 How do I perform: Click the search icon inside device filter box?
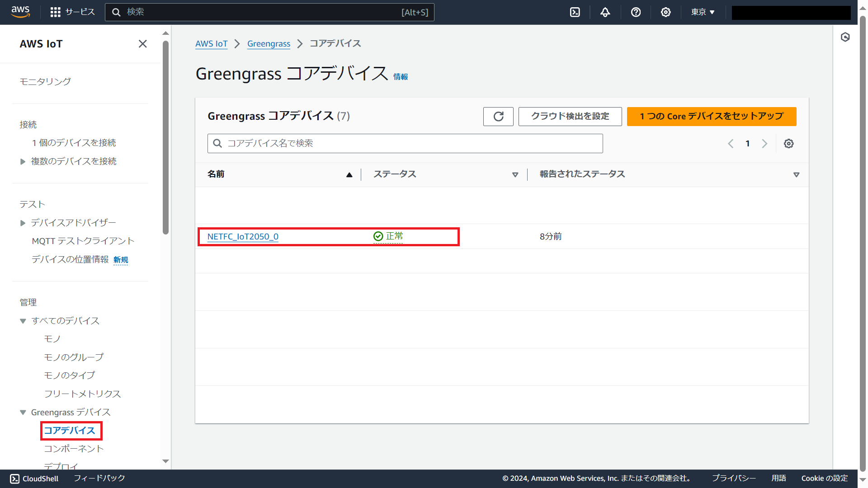[x=217, y=143]
